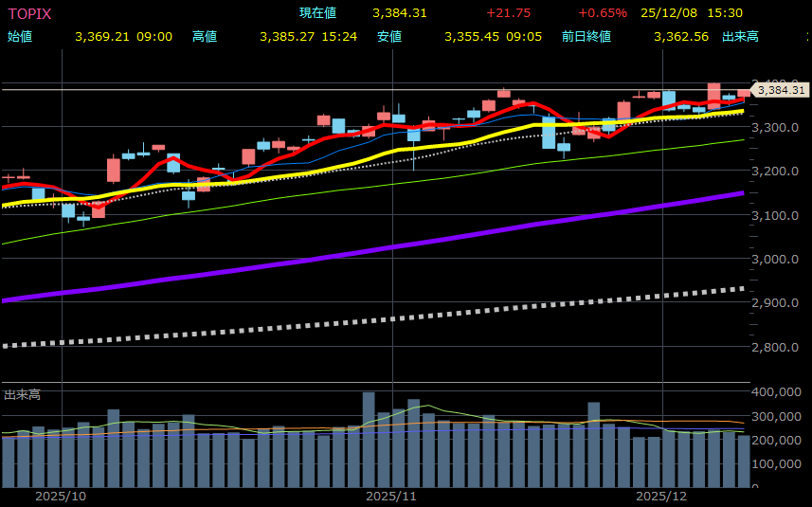Select the 現在値 value 3,384.31 in the header

pyautogui.click(x=399, y=13)
